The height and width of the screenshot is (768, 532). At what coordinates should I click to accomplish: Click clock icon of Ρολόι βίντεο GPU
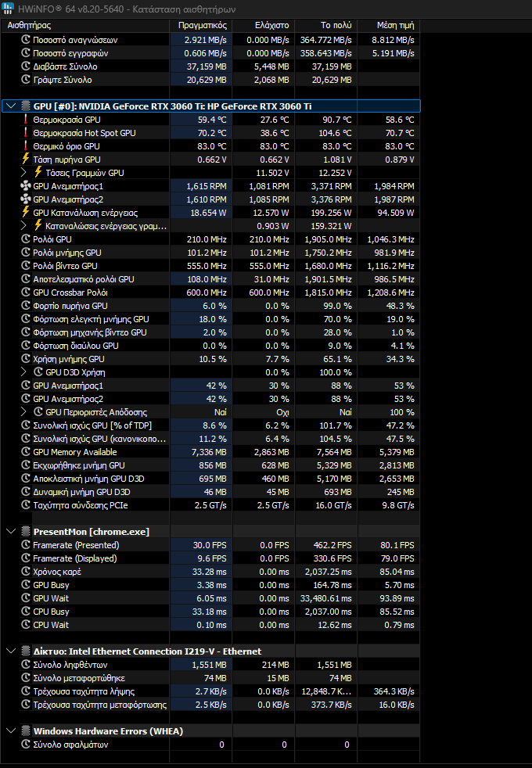click(x=26, y=265)
